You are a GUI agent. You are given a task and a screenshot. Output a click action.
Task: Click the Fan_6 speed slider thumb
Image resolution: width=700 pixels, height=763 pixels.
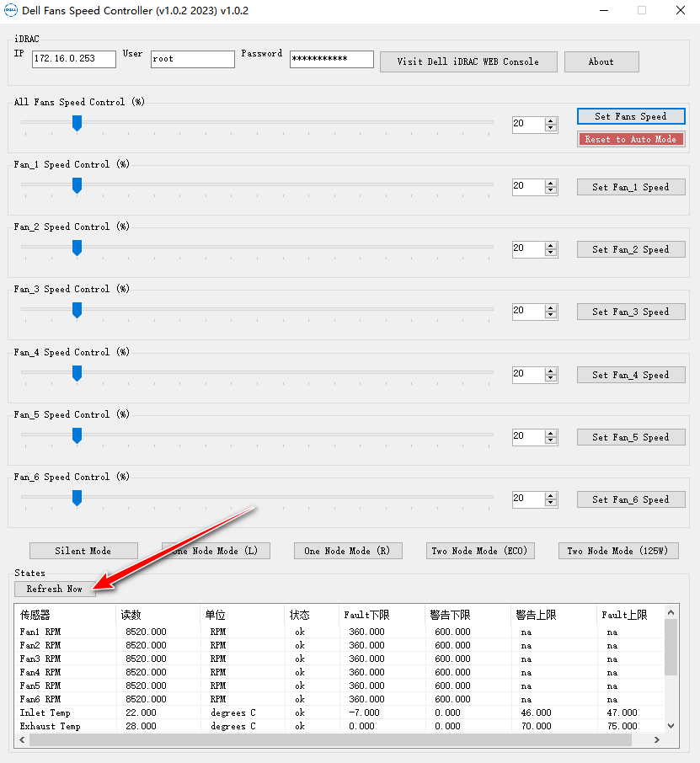pos(77,498)
